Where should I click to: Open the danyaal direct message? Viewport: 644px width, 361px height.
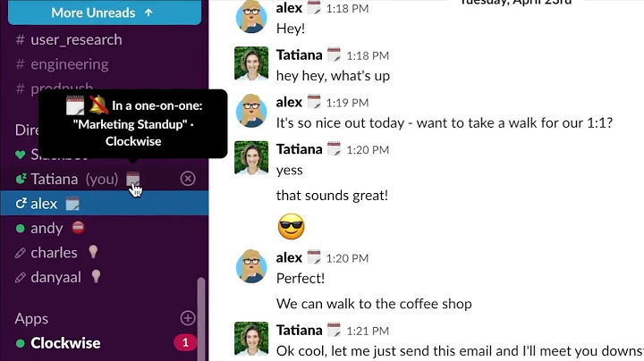[x=55, y=277]
